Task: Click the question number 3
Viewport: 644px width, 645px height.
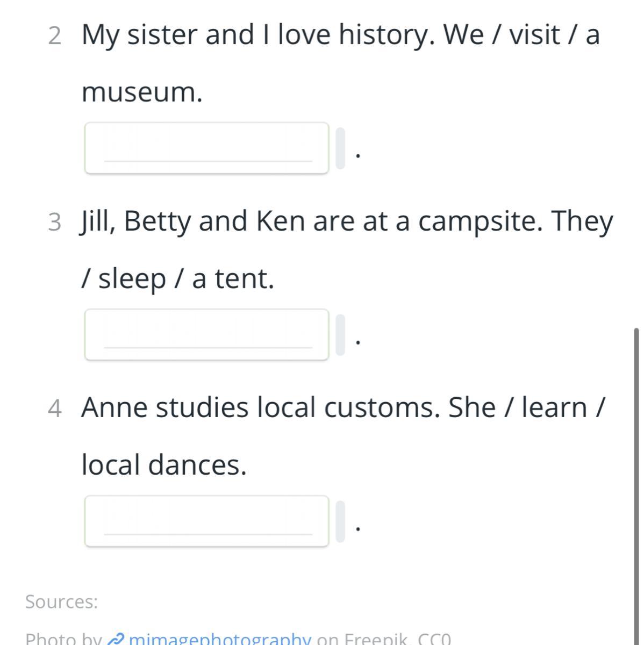Action: [54, 222]
